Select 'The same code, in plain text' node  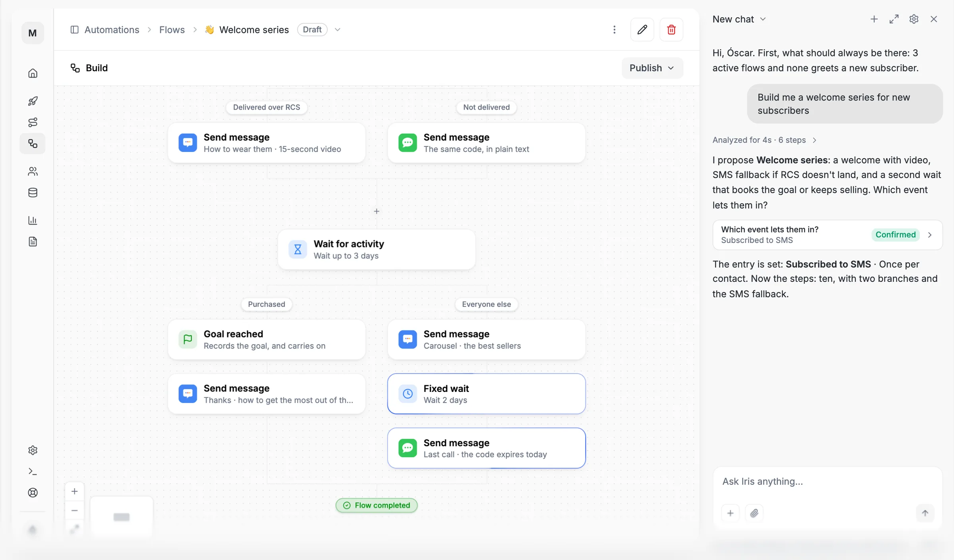tap(486, 143)
